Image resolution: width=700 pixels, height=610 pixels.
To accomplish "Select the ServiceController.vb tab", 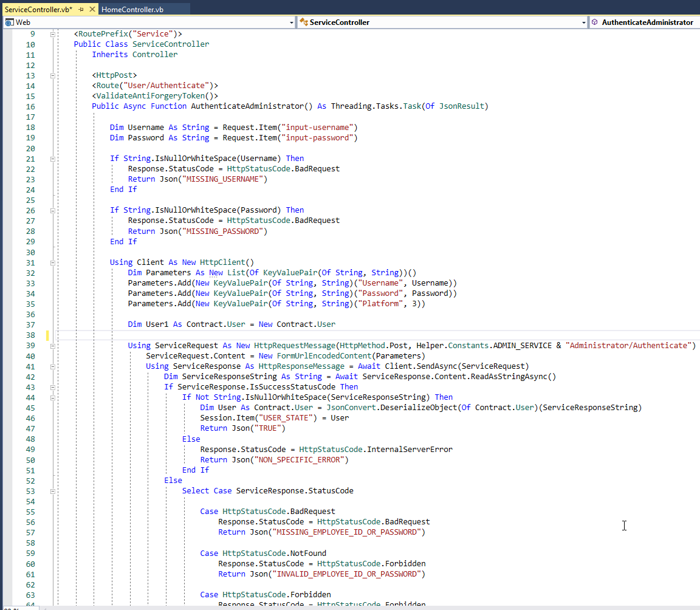I will click(x=38, y=9).
